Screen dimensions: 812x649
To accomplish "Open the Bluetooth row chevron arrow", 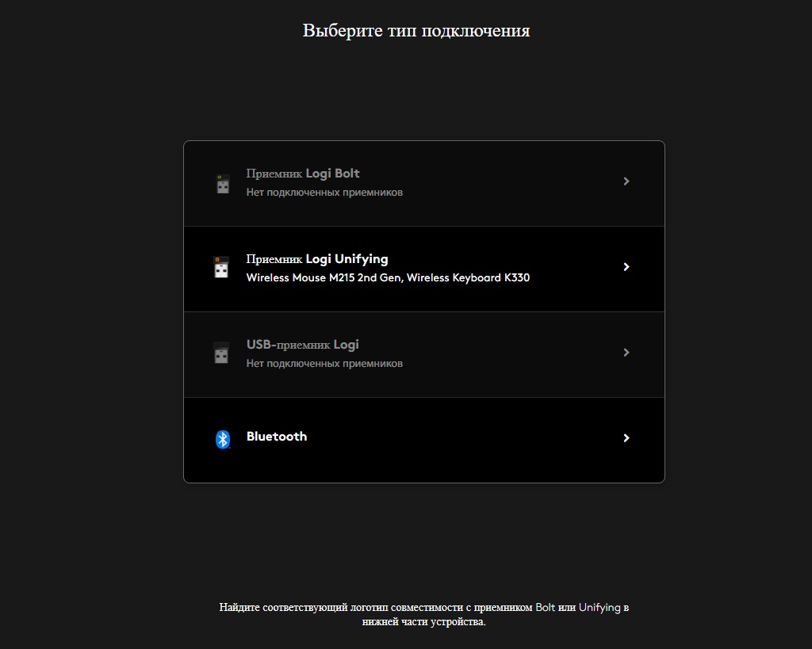I will tap(626, 438).
